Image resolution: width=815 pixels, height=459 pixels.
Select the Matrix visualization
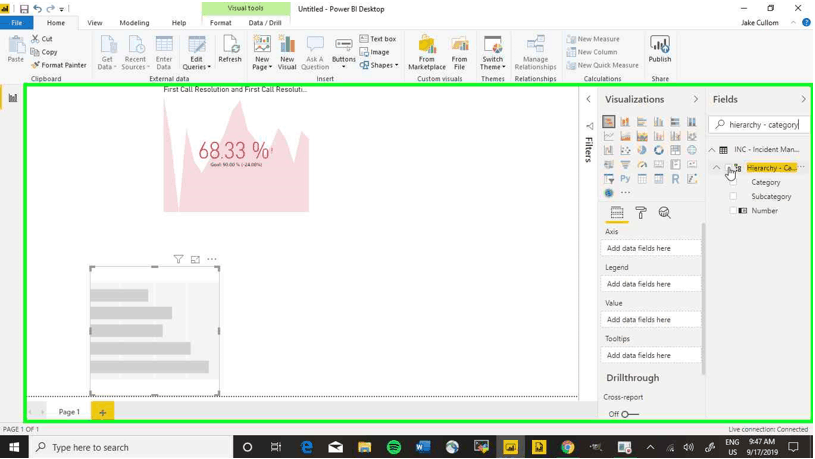659,179
